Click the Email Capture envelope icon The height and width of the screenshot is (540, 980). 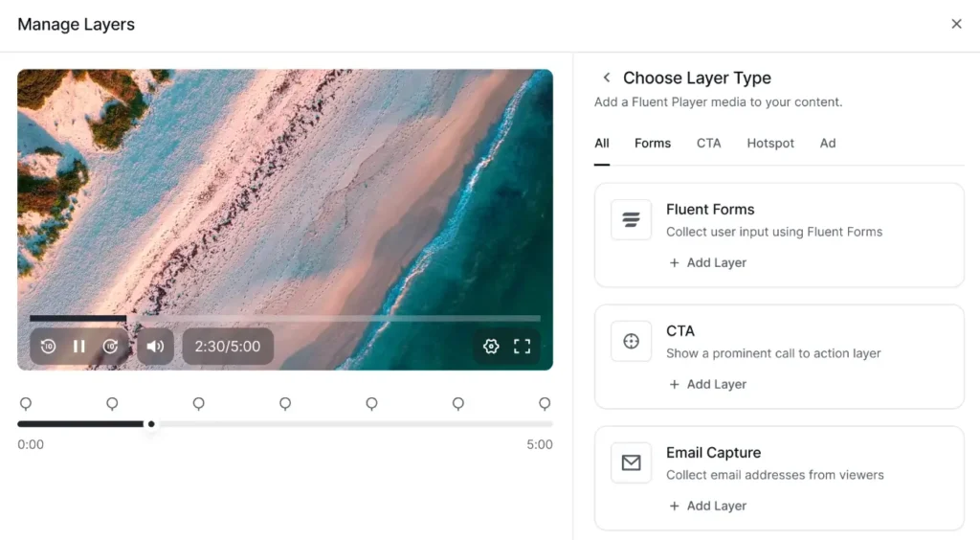click(x=632, y=463)
